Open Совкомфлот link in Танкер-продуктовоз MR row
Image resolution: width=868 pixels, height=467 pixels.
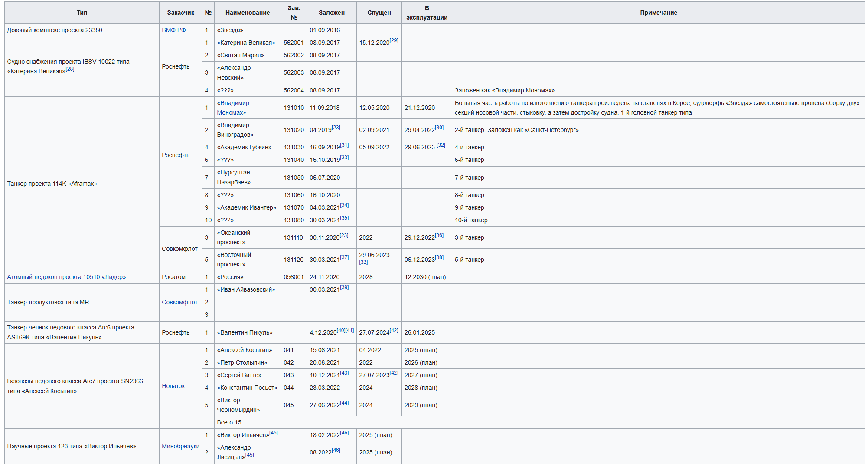coord(179,302)
